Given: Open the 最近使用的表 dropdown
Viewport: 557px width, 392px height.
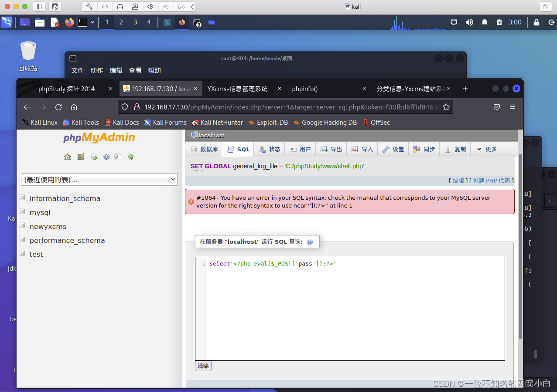Looking at the screenshot, I should click(x=99, y=179).
